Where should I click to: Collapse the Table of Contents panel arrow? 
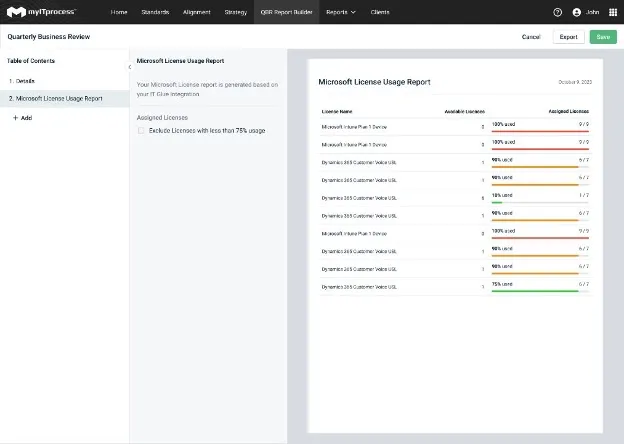(x=129, y=67)
